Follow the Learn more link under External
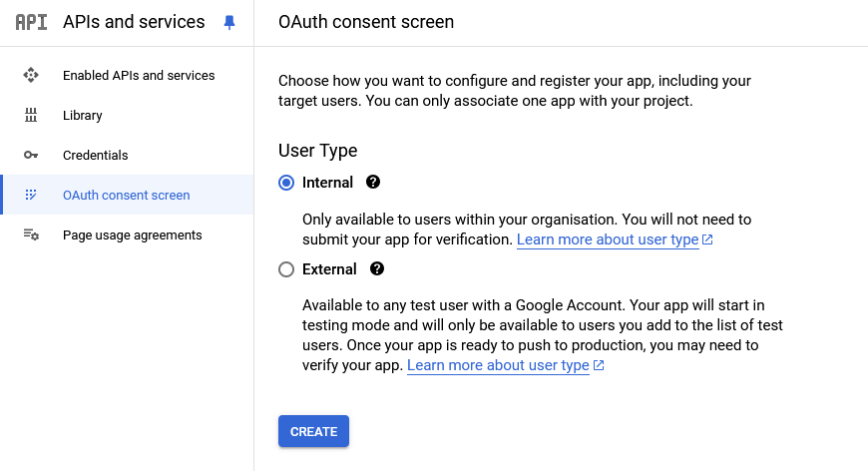 [498, 366]
